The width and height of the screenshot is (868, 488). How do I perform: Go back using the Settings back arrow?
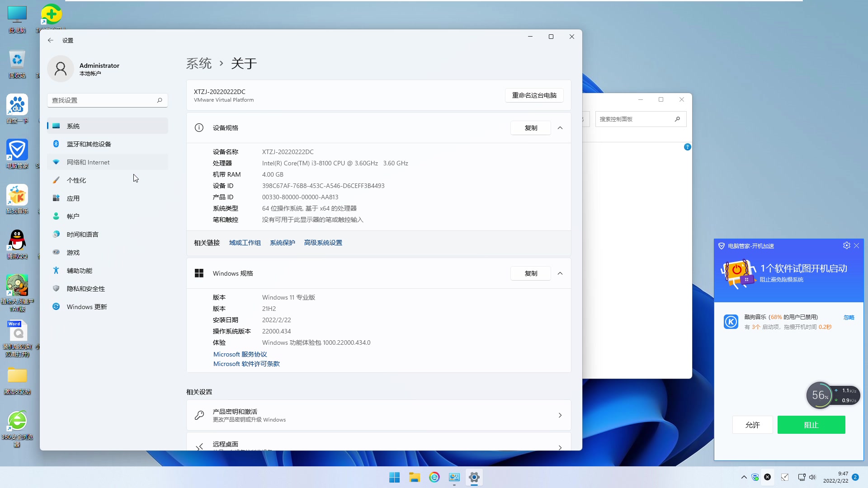click(51, 40)
